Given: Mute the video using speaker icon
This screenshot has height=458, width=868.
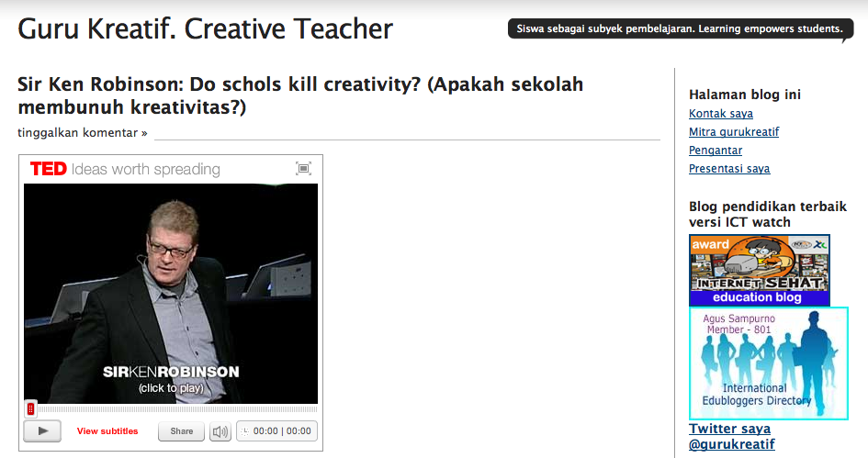Looking at the screenshot, I should [x=220, y=431].
